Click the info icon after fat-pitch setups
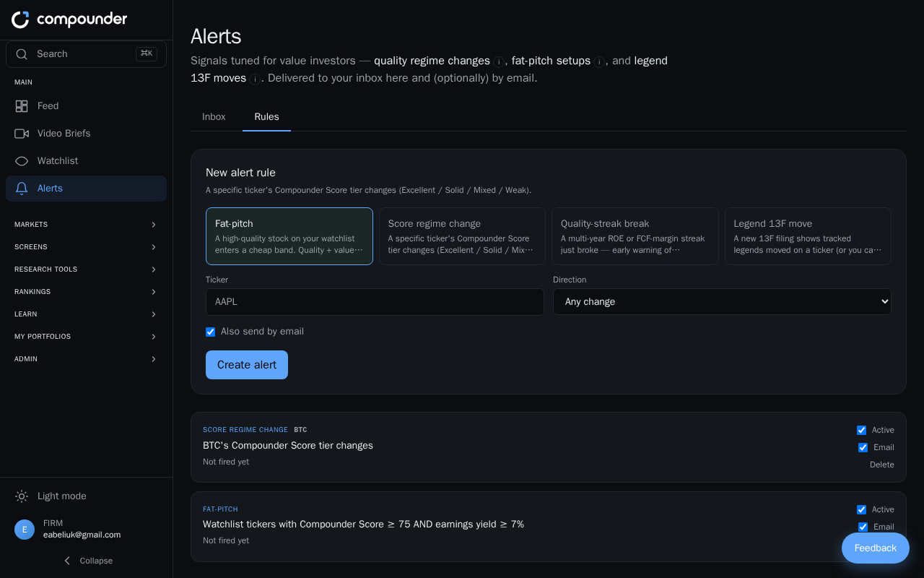Viewport: 924px width, 578px height. 599,62
